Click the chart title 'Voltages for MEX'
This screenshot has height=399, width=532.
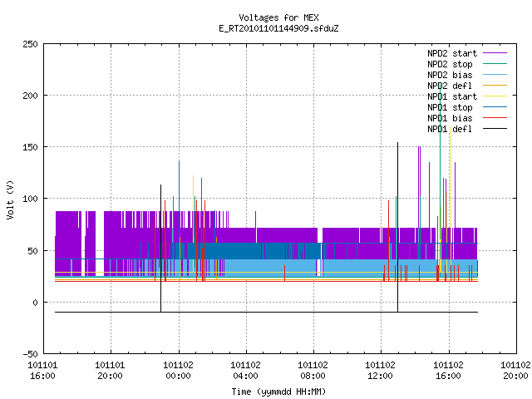click(278, 17)
